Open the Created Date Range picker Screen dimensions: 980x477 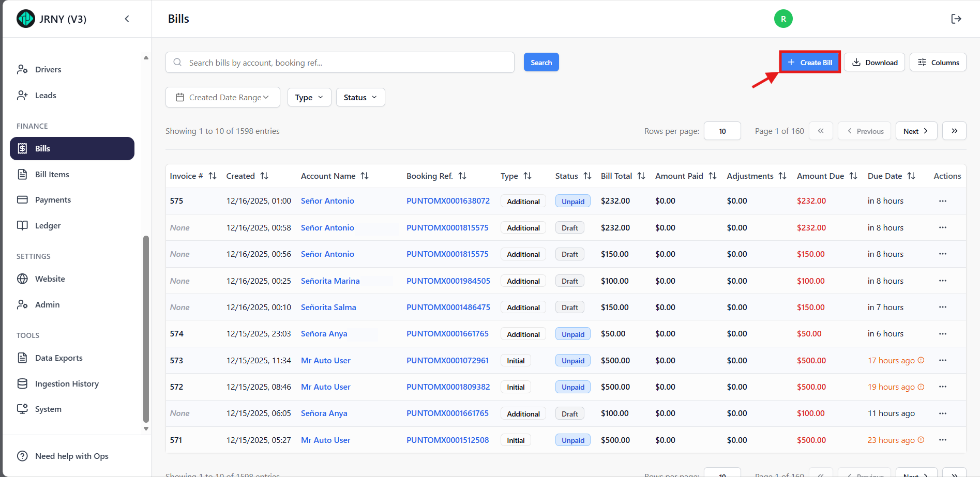(x=222, y=98)
